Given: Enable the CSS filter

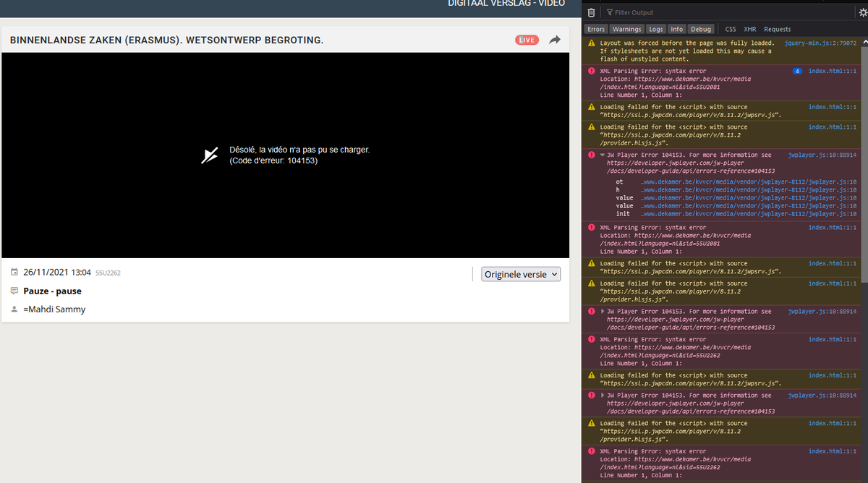Looking at the screenshot, I should coord(731,29).
